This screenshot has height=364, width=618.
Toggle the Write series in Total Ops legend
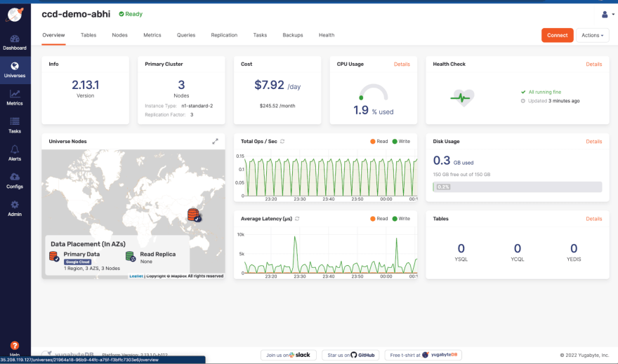coord(401,141)
